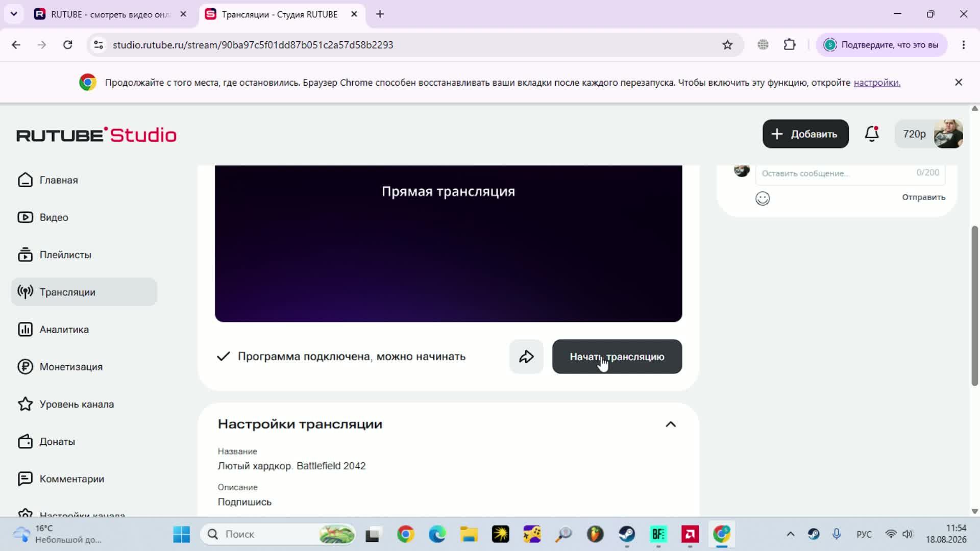Collapse the Настройки трансляции section
980x551 pixels.
(x=671, y=424)
